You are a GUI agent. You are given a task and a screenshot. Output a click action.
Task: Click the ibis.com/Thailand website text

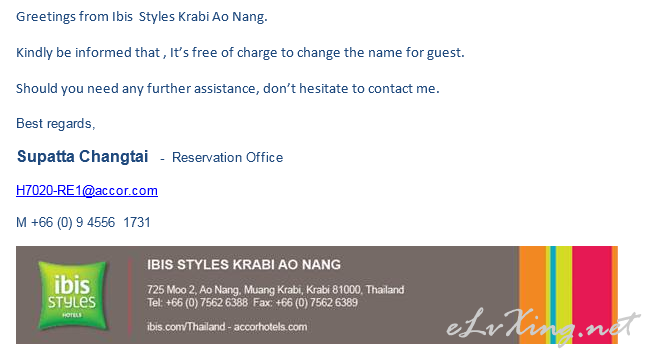coord(186,327)
